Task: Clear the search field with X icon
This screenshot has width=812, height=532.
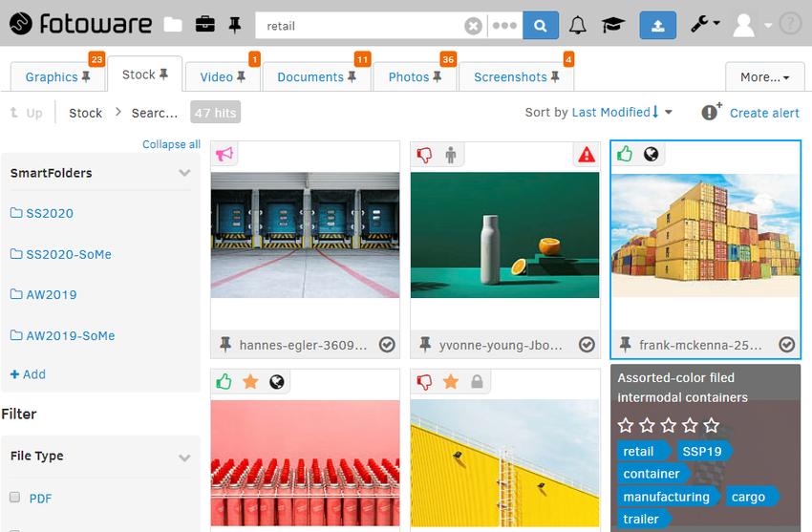Action: point(473,27)
